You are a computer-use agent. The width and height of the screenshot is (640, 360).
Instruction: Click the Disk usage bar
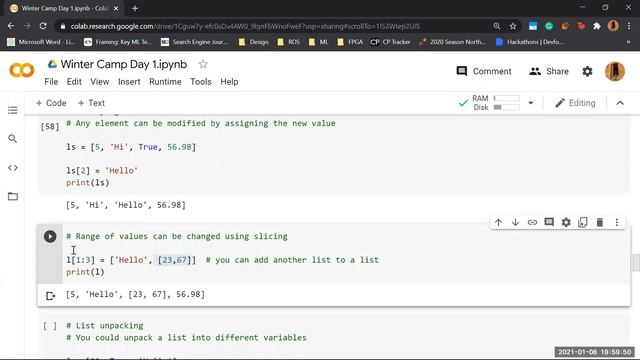click(507, 107)
